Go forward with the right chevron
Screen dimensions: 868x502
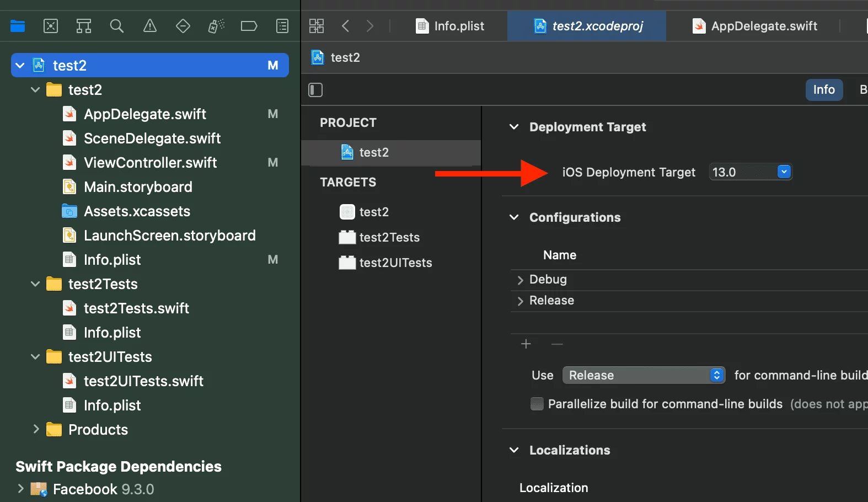pos(369,26)
